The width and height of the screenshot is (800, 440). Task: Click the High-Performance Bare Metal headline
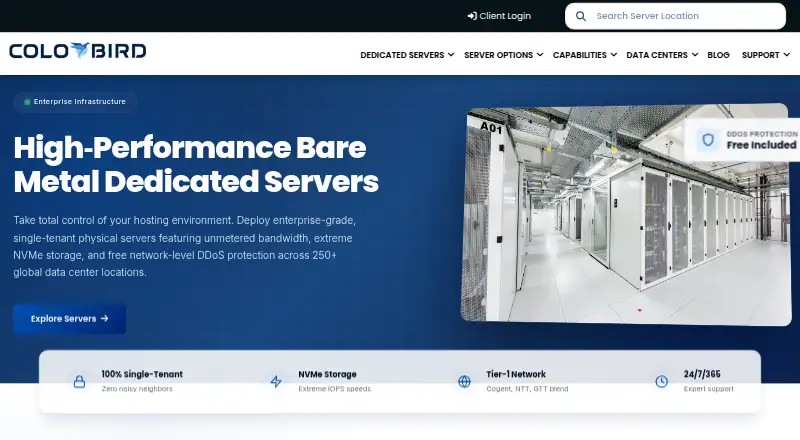(196, 164)
